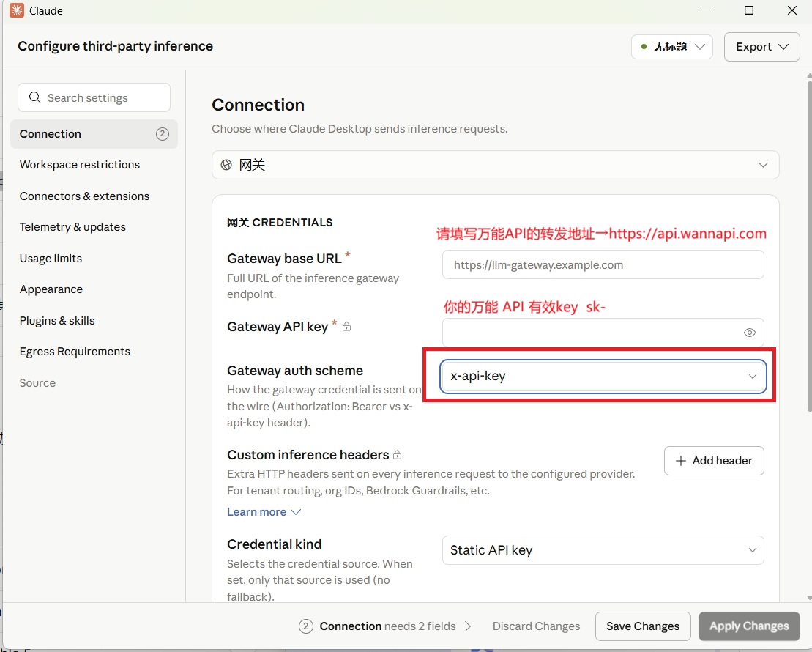
Task: Click the '网关 CREDENTIALS' heading
Action: (x=280, y=223)
